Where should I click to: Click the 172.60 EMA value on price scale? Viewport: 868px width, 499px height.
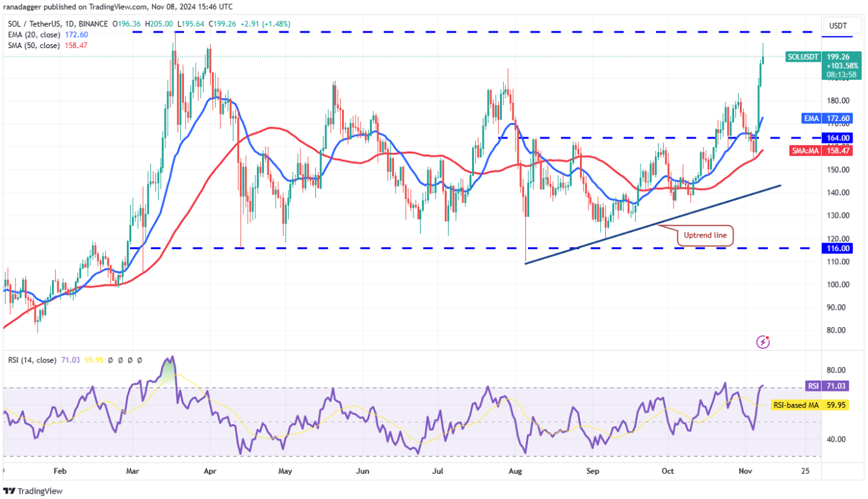[x=836, y=118]
